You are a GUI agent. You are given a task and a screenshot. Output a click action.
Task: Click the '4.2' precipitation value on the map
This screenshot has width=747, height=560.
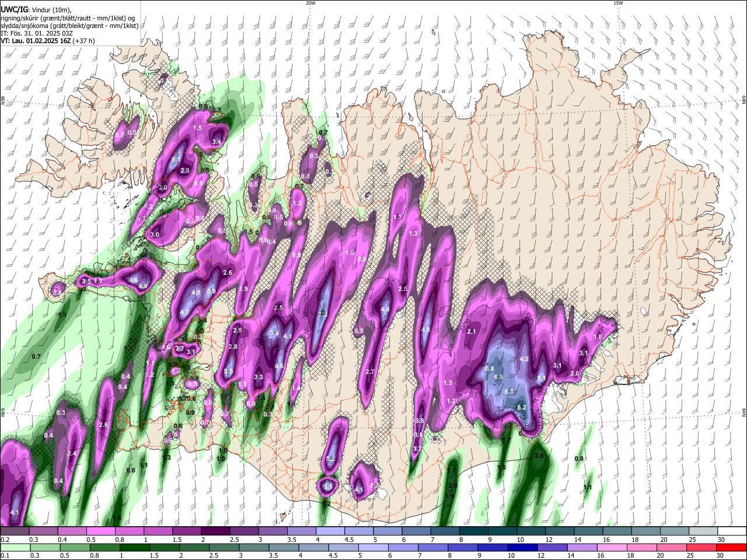(524, 359)
